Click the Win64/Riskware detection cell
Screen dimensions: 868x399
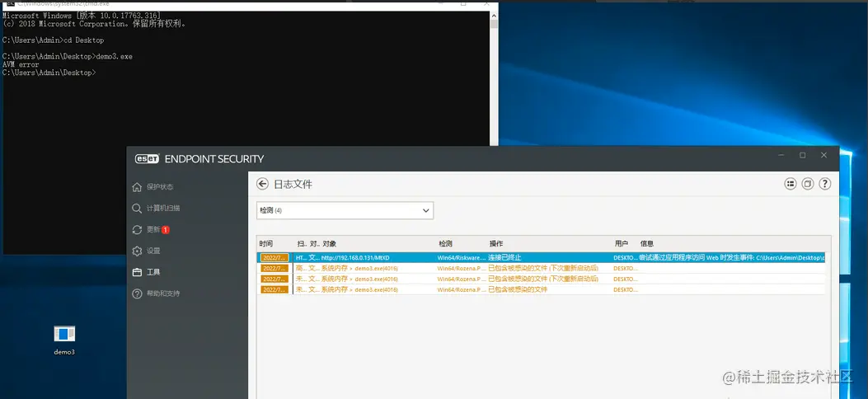pyautogui.click(x=462, y=257)
